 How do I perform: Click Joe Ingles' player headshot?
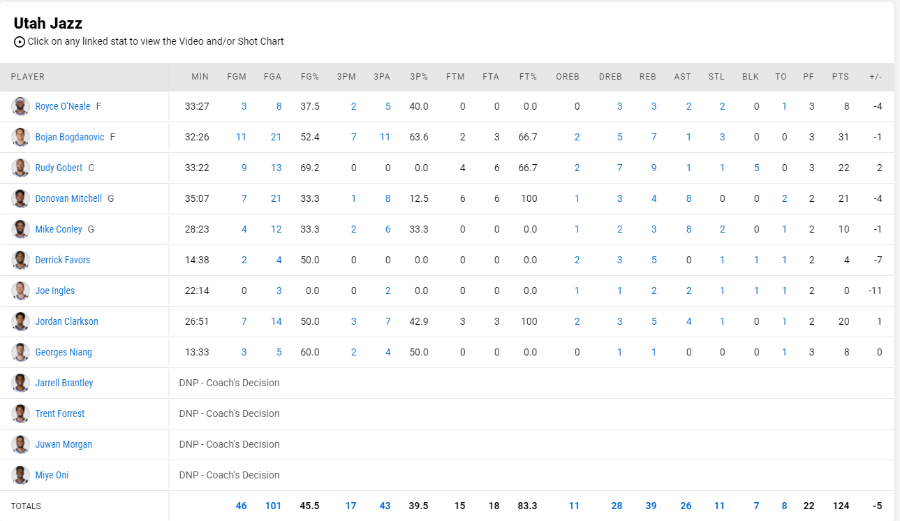click(20, 291)
